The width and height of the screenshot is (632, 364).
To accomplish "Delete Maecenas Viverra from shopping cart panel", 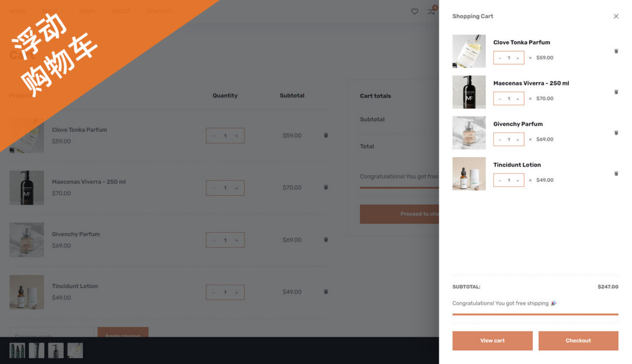I will [616, 92].
